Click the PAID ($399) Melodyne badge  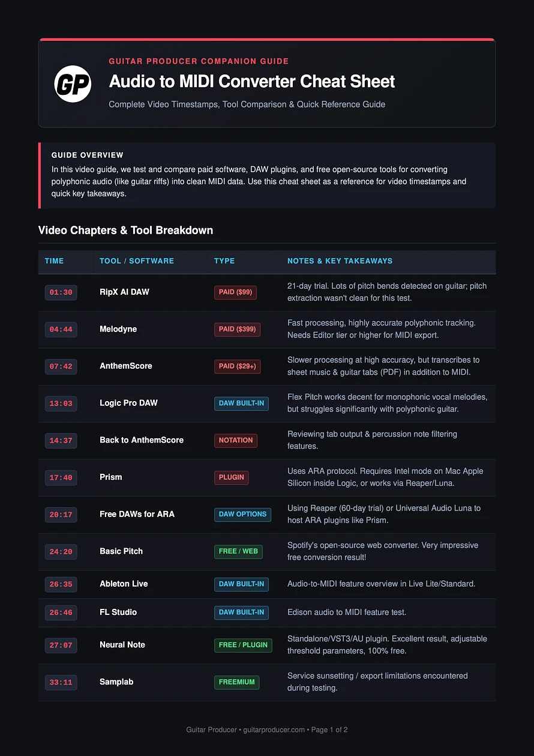pyautogui.click(x=238, y=329)
